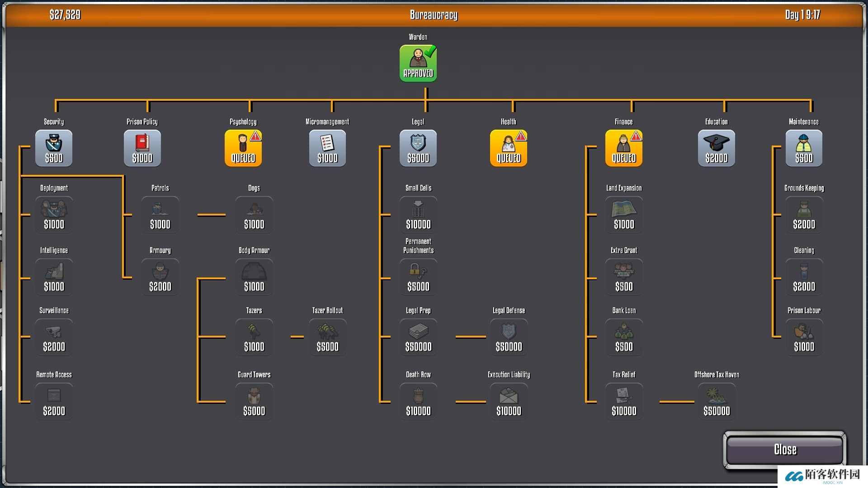Click the Land Expansion map icon

(624, 215)
